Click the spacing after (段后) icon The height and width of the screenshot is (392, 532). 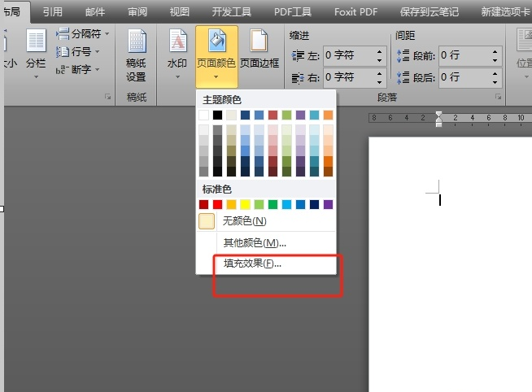(403, 77)
